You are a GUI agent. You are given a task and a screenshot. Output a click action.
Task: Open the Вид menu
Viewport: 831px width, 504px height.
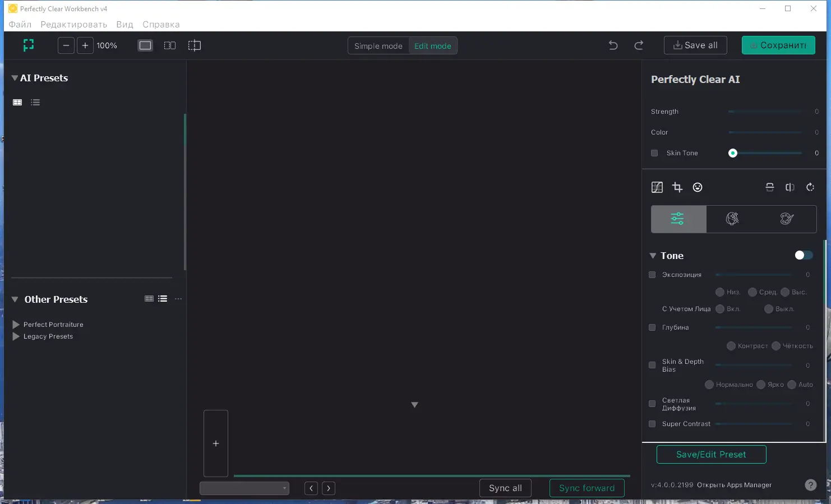tap(125, 25)
